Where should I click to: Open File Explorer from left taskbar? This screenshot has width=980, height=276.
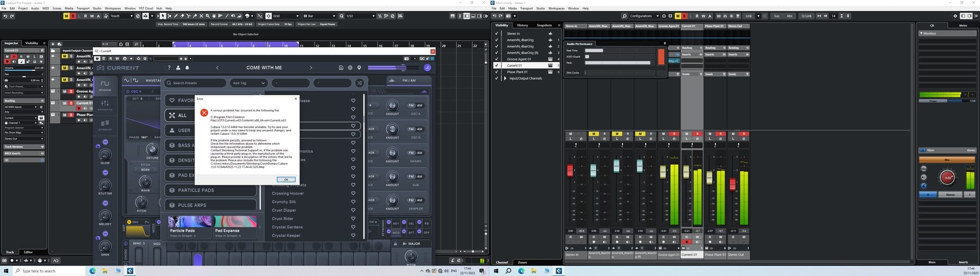pyautogui.click(x=105, y=271)
